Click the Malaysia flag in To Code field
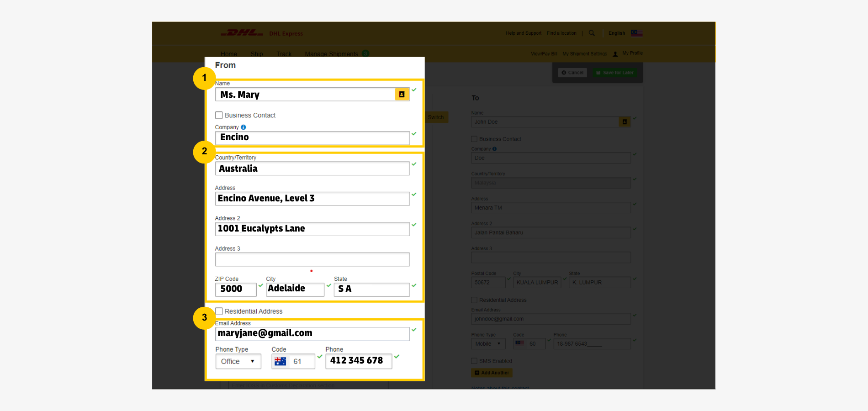Image resolution: width=868 pixels, height=411 pixels. 520,343
